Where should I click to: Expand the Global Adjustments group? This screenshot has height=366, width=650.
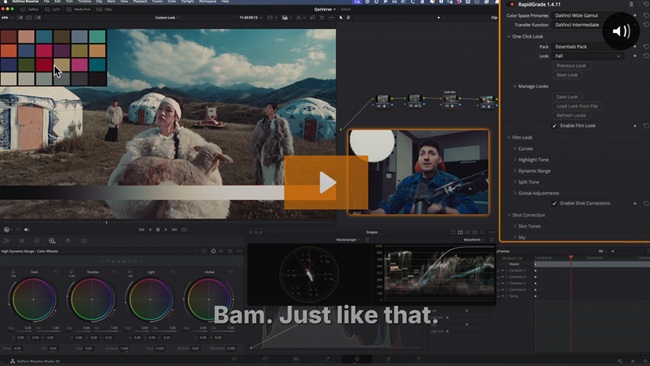[515, 193]
